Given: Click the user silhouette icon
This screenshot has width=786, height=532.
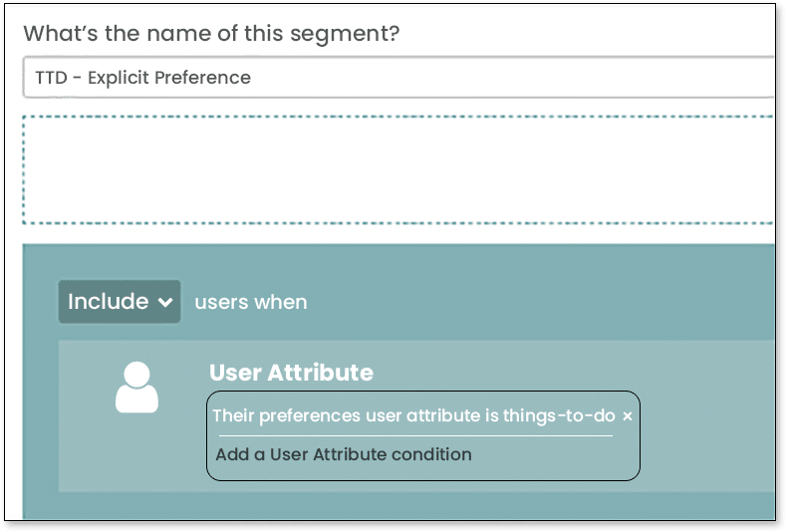Looking at the screenshot, I should coord(136,388).
